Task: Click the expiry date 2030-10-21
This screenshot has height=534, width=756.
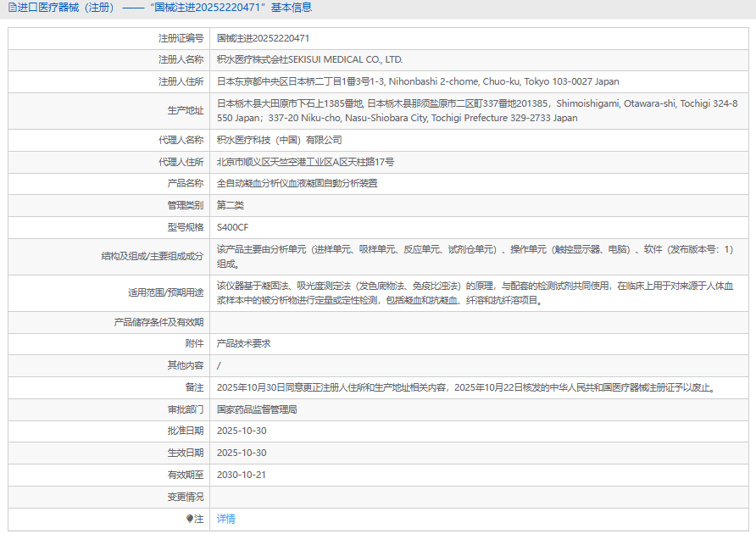Action: 242,475
